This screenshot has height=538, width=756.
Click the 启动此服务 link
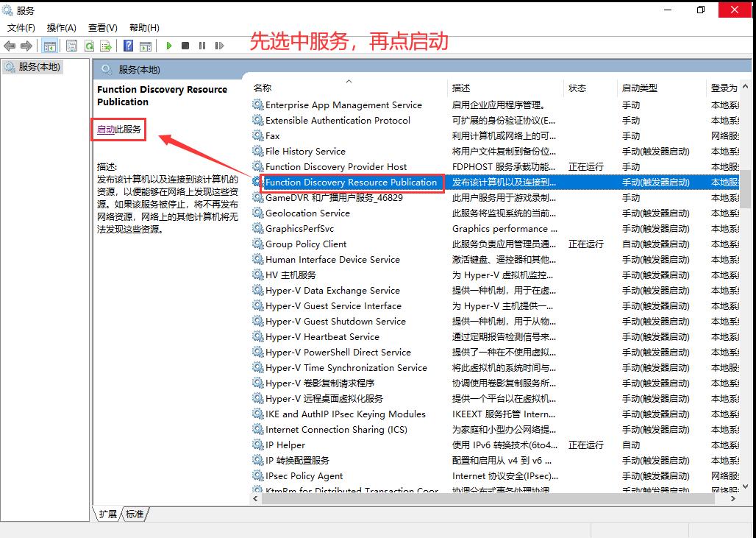(x=118, y=130)
